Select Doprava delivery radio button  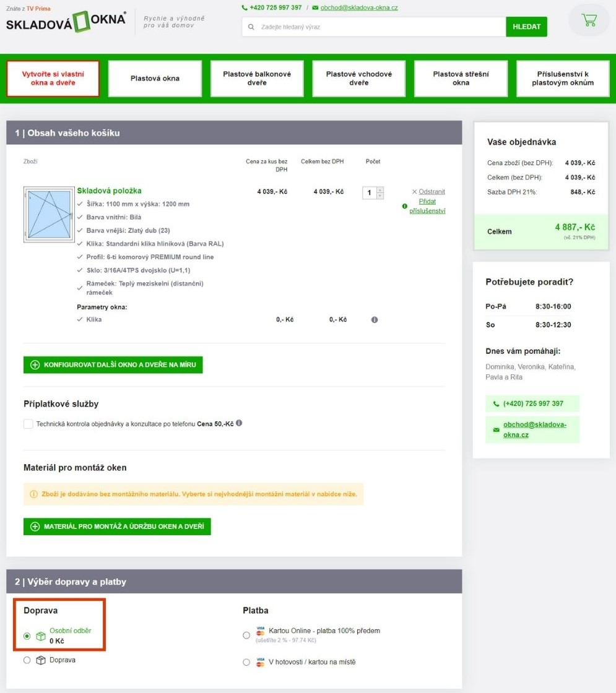point(27,660)
